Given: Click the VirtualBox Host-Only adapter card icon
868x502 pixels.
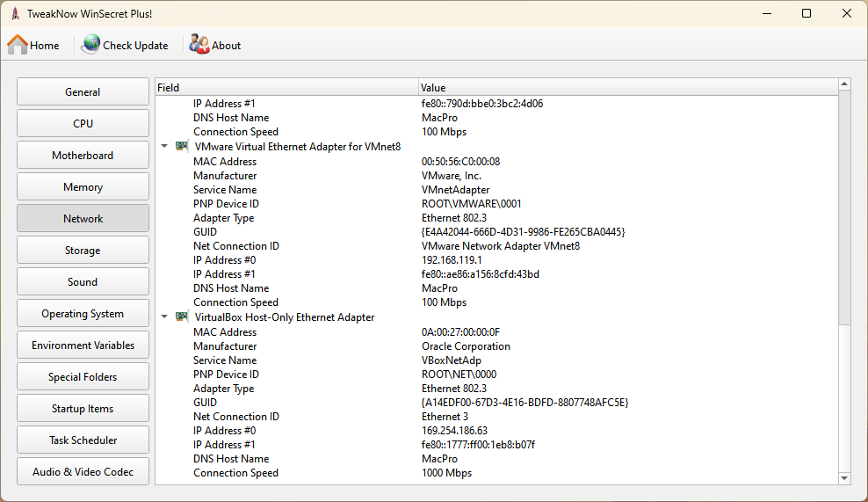Looking at the screenshot, I should [182, 316].
